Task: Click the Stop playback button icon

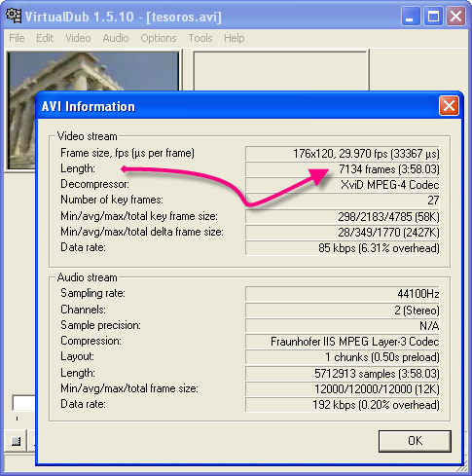Action: pyautogui.click(x=16, y=441)
